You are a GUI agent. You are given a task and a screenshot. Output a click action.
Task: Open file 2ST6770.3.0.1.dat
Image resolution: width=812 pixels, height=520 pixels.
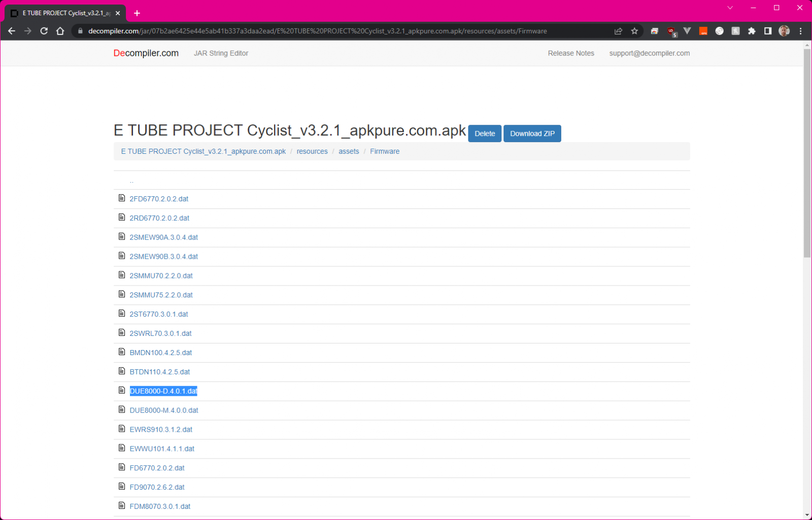[159, 315]
